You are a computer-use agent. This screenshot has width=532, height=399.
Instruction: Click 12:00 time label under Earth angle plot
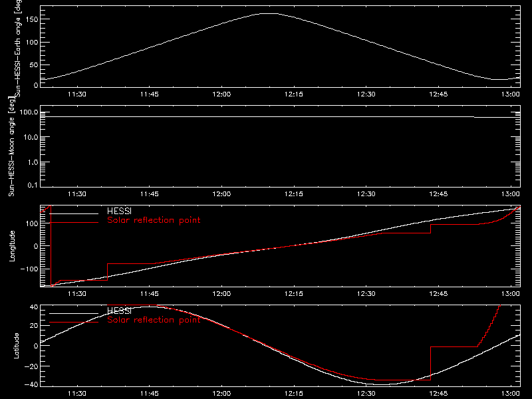point(221,94)
